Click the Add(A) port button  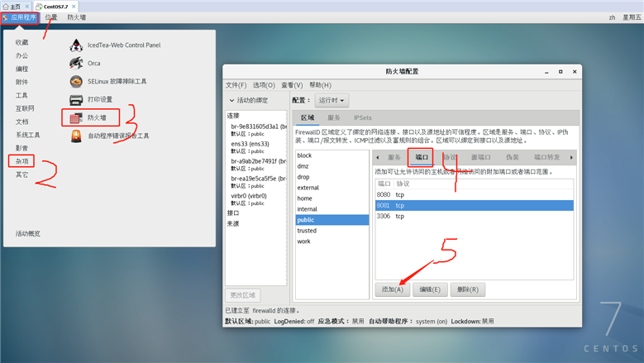392,289
